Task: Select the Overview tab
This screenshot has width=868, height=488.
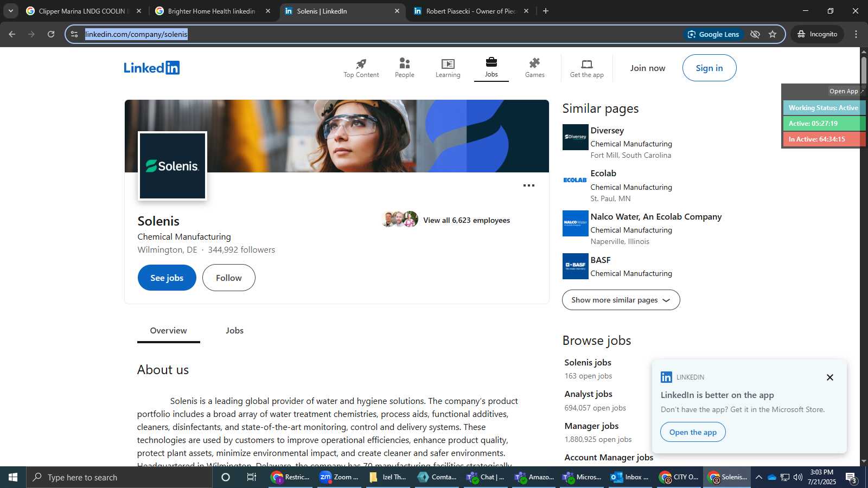Action: [x=168, y=331]
